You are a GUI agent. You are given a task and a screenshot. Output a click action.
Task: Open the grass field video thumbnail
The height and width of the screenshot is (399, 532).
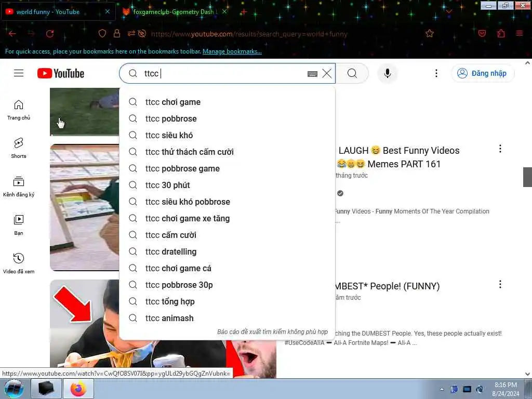(x=85, y=112)
